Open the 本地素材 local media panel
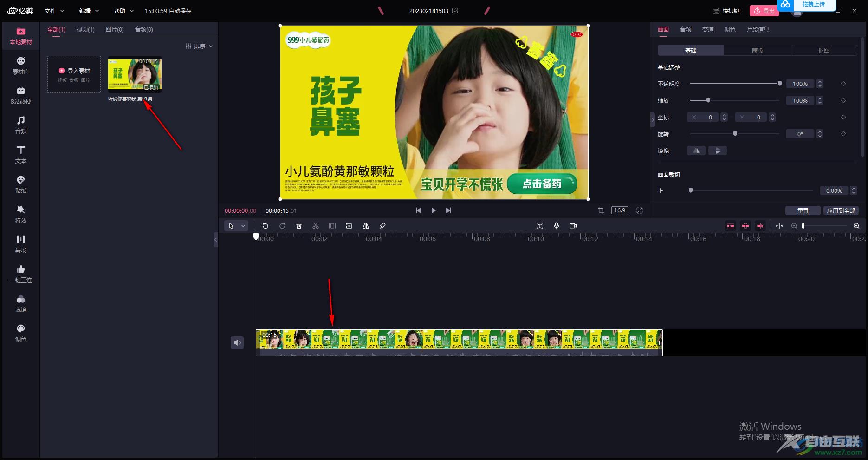The width and height of the screenshot is (868, 460). [x=21, y=36]
